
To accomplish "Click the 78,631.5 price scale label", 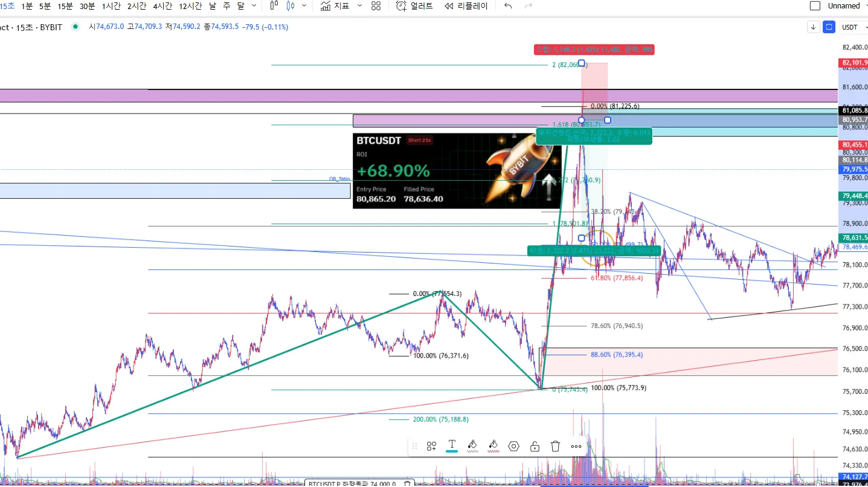I will coord(854,238).
